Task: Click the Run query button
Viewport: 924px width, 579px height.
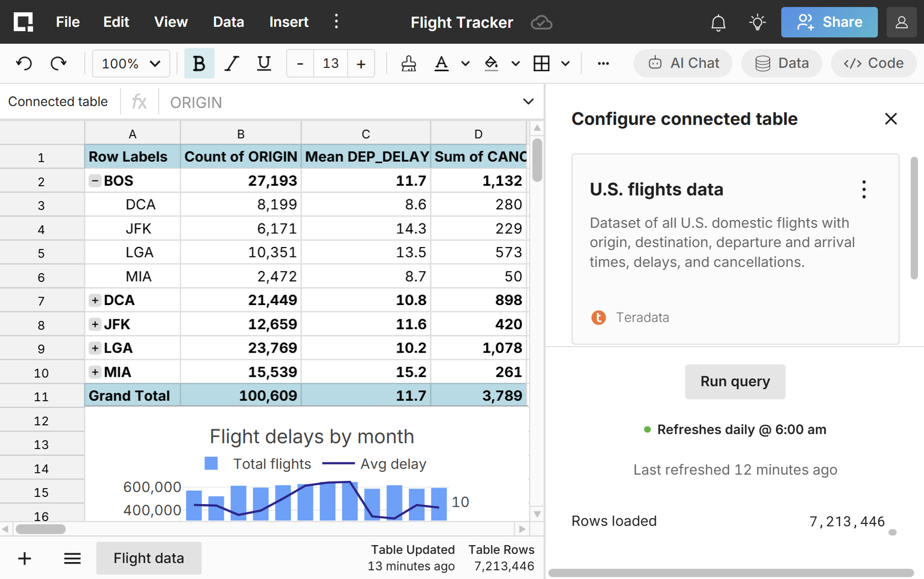Action: [734, 381]
